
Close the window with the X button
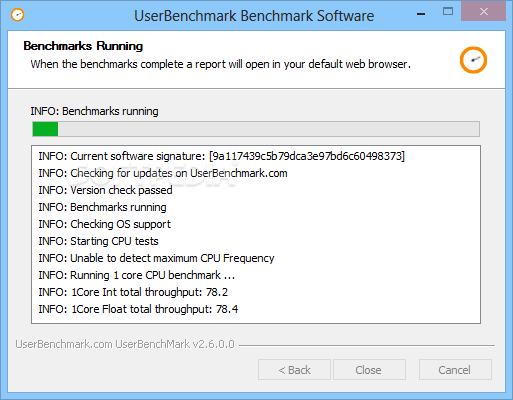coord(484,12)
